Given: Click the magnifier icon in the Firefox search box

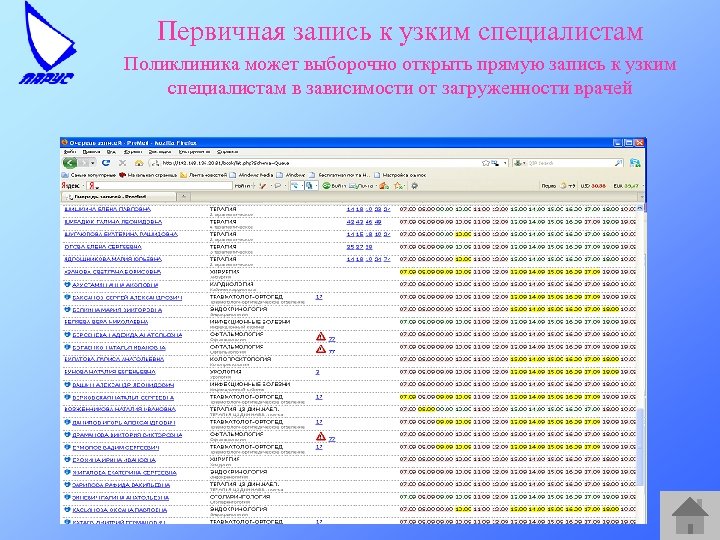Looking at the screenshot, I should [618, 163].
